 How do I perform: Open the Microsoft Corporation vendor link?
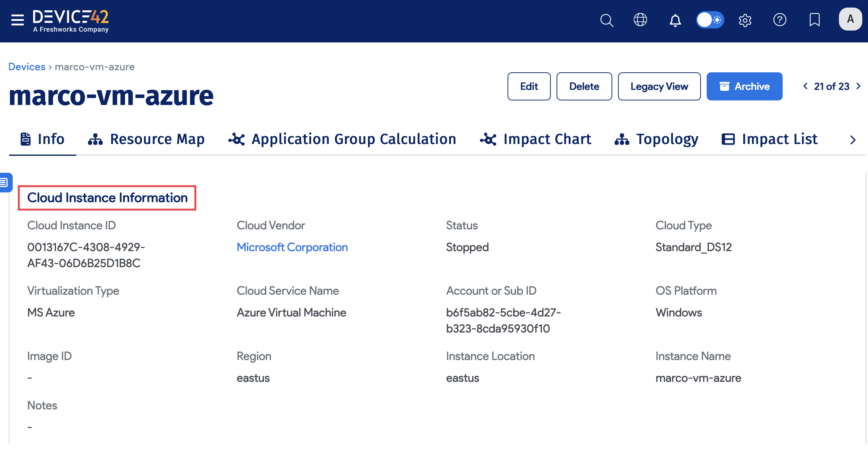point(292,247)
